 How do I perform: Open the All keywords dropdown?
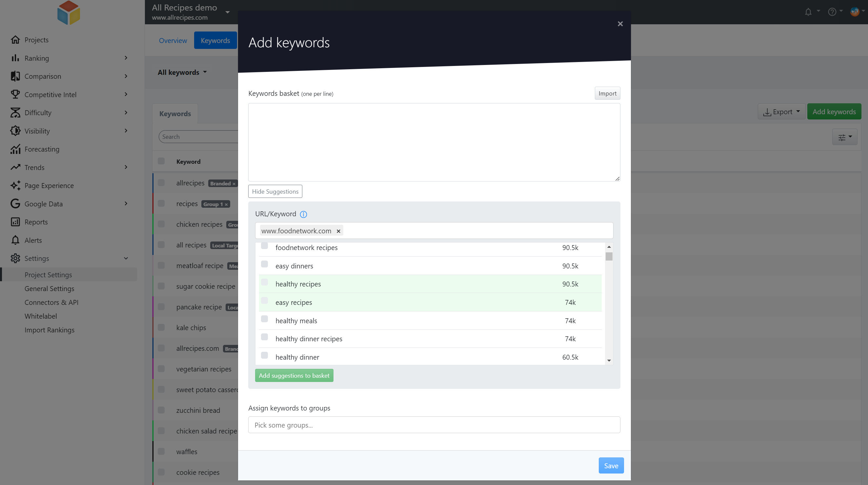pos(182,73)
